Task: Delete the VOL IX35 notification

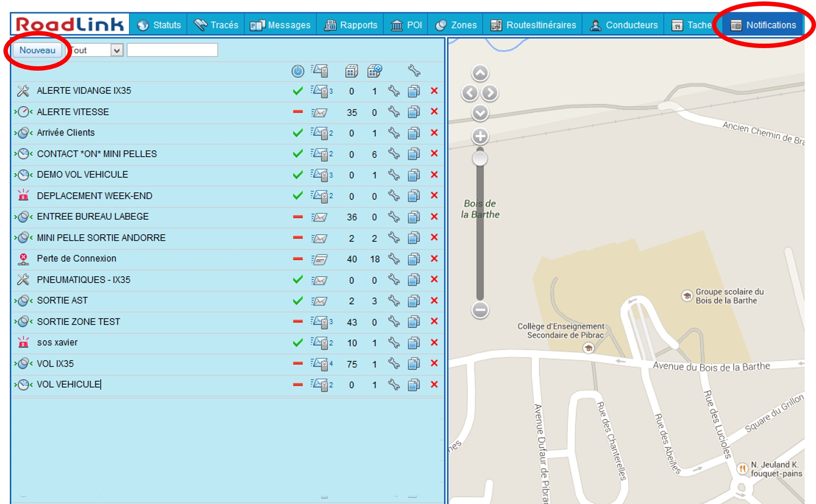Action: (x=434, y=363)
